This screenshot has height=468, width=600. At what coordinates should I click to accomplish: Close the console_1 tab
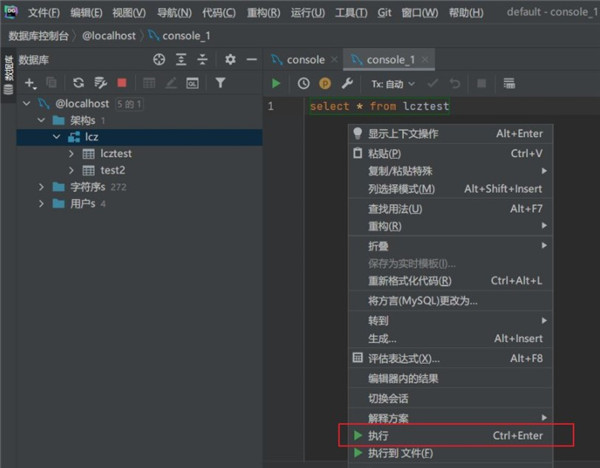click(x=425, y=60)
